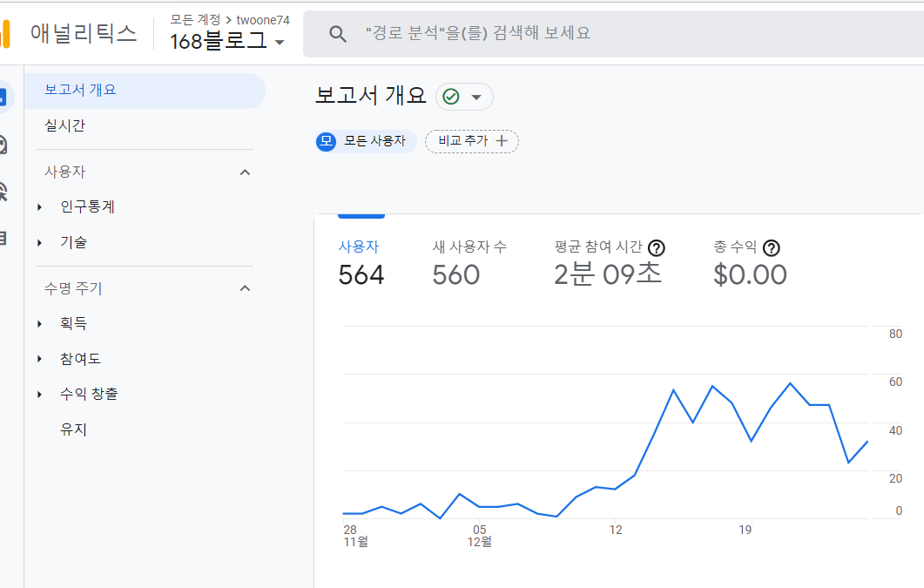Viewport: 924px width, 588px height.
Task: Open the report overview dropdown arrow
Action: coord(475,97)
